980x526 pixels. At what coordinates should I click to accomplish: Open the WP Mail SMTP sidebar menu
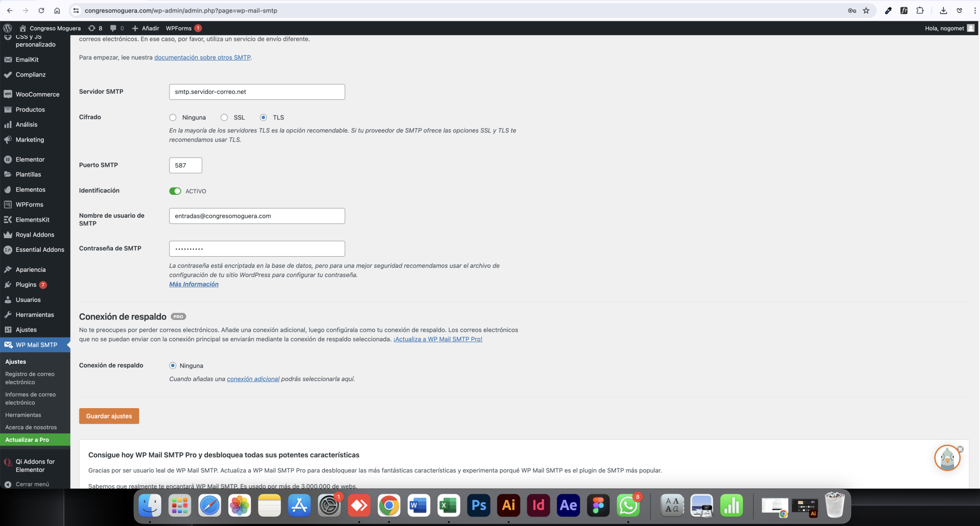pyautogui.click(x=35, y=345)
